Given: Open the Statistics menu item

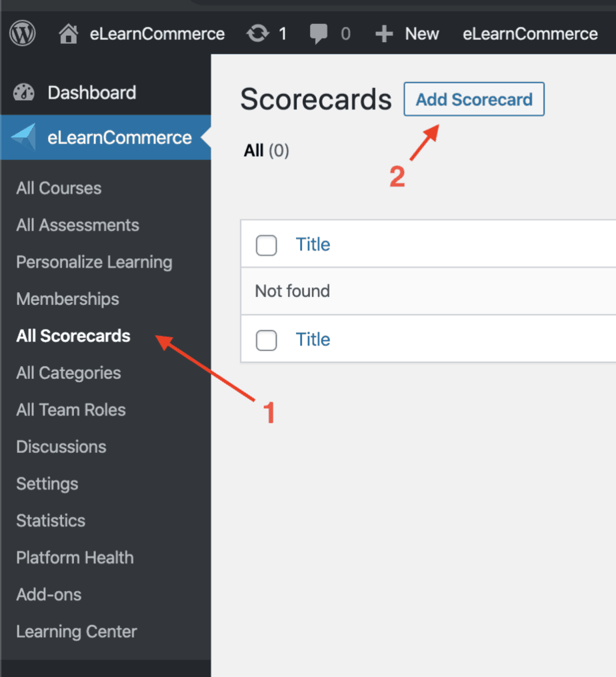Looking at the screenshot, I should tap(51, 521).
